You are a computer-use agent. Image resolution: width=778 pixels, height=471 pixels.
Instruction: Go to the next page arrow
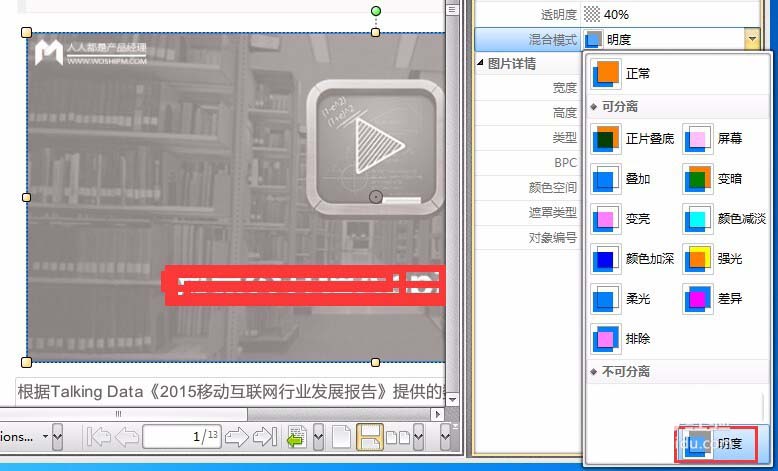(x=235, y=437)
